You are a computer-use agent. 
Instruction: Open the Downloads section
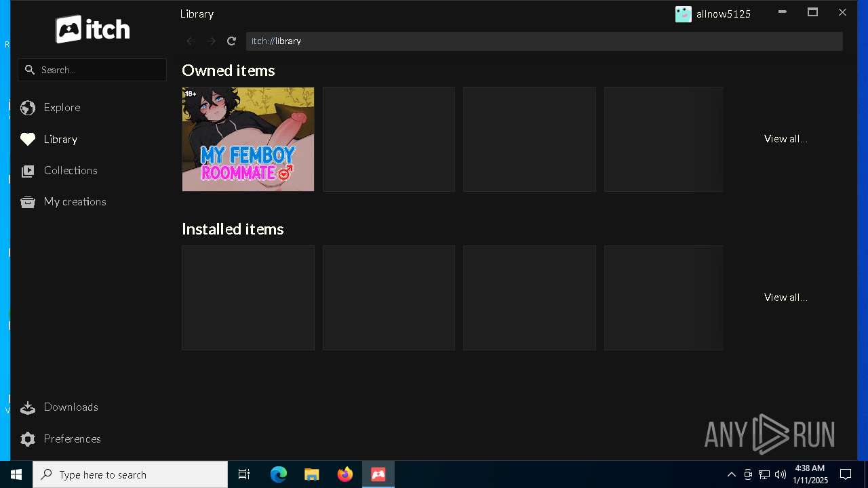(x=71, y=407)
